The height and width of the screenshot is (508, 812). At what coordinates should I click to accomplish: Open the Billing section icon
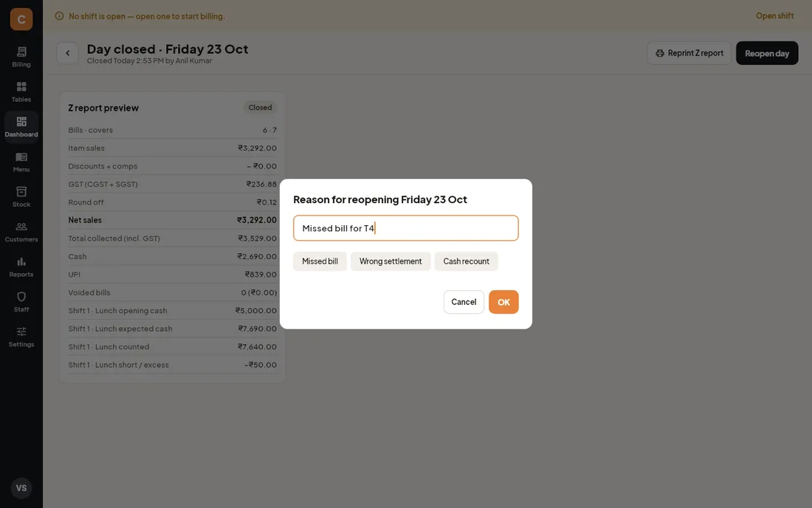pyautogui.click(x=21, y=52)
